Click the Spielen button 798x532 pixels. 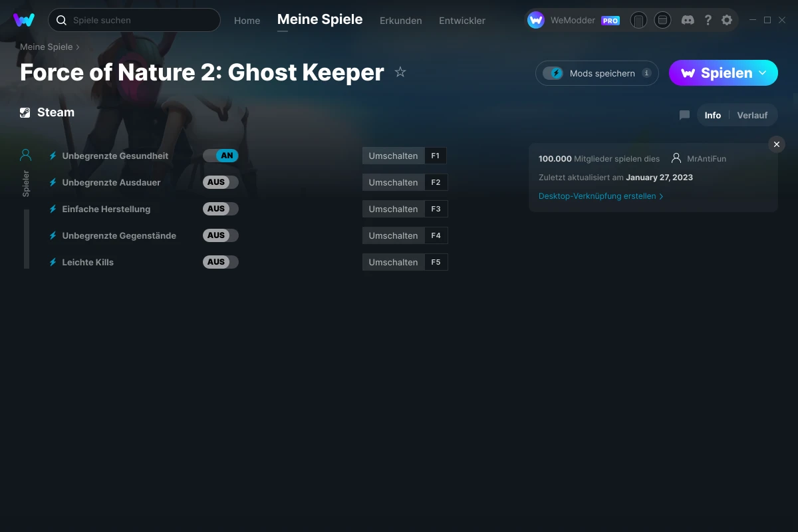[x=724, y=73]
